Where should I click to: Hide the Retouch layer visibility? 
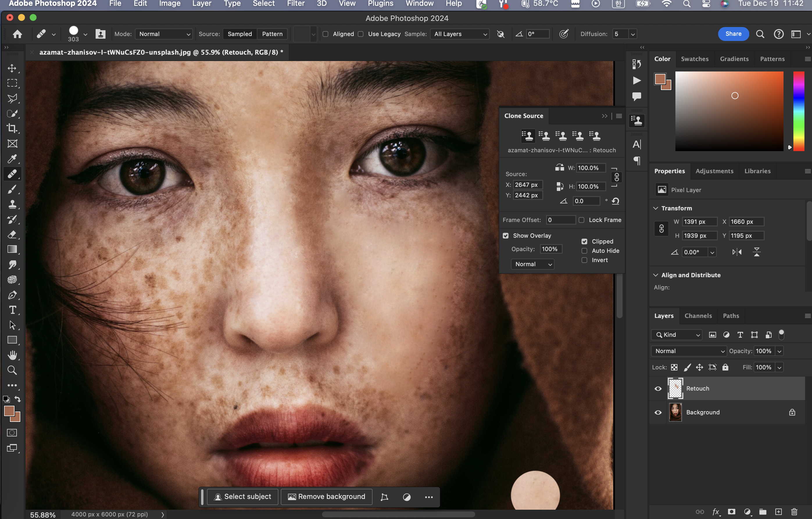[x=658, y=389]
